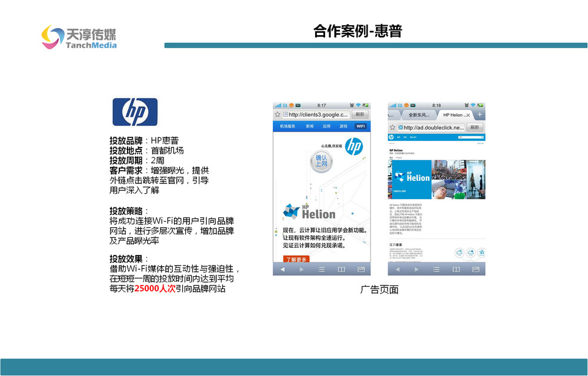Open the bookmarks book icon in right phone
This screenshot has width=588, height=376.
(456, 269)
